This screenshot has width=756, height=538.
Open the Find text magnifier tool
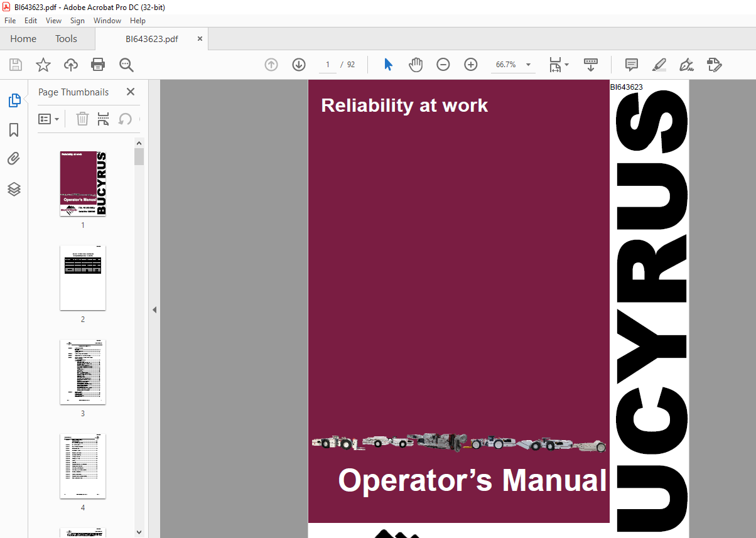pos(126,65)
